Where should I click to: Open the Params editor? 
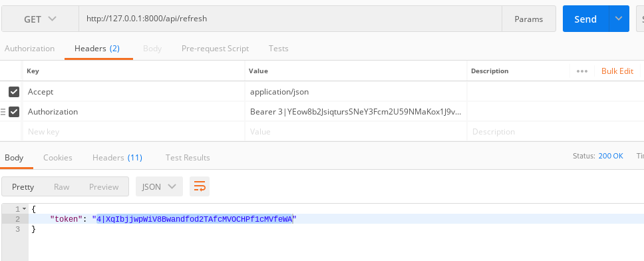[x=529, y=19]
